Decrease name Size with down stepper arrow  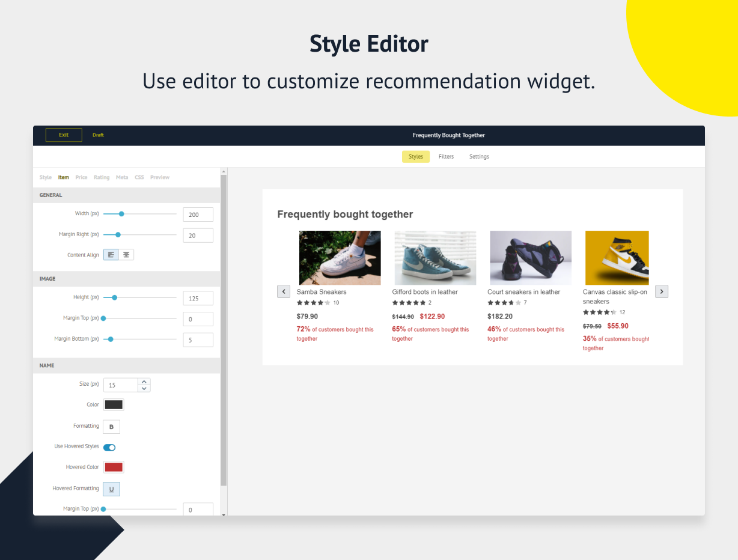(x=144, y=389)
